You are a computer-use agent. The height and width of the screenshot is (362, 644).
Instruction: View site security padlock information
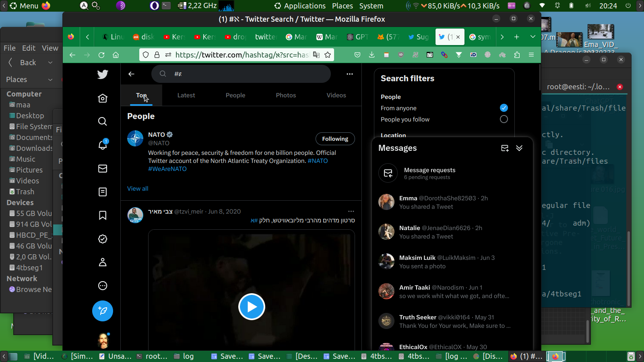click(x=157, y=55)
